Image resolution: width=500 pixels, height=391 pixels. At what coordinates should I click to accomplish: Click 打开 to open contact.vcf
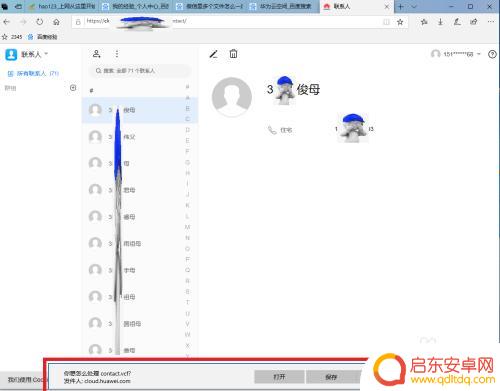(x=279, y=377)
